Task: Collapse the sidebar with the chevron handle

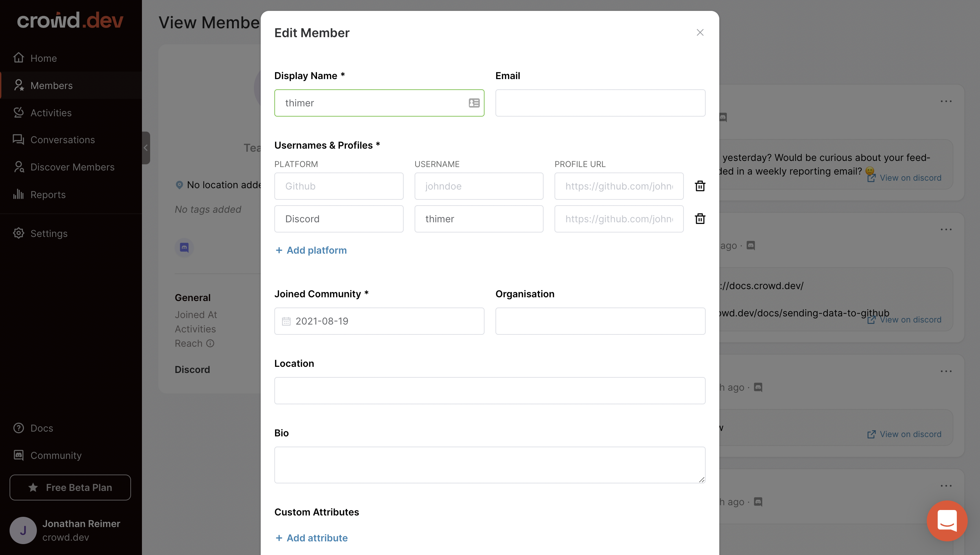Action: pyautogui.click(x=146, y=148)
